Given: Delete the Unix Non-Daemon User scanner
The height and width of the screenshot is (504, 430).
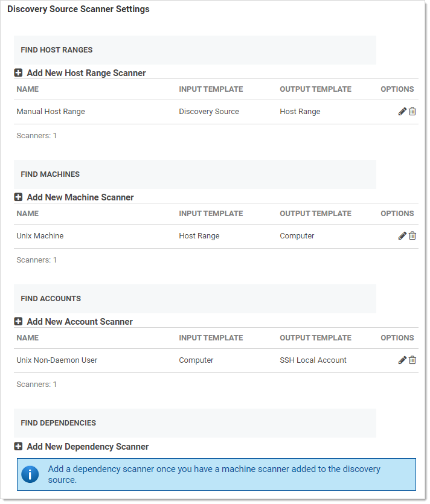Looking at the screenshot, I should [x=412, y=360].
